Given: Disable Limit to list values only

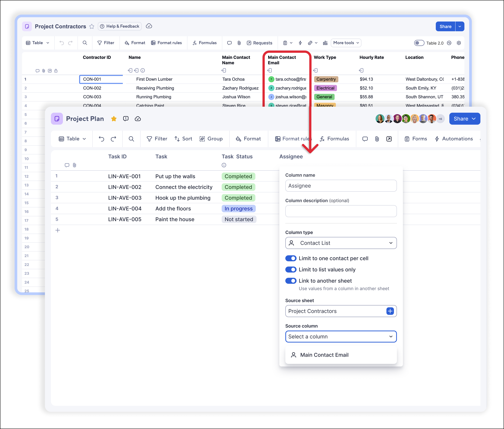Looking at the screenshot, I should pos(291,269).
